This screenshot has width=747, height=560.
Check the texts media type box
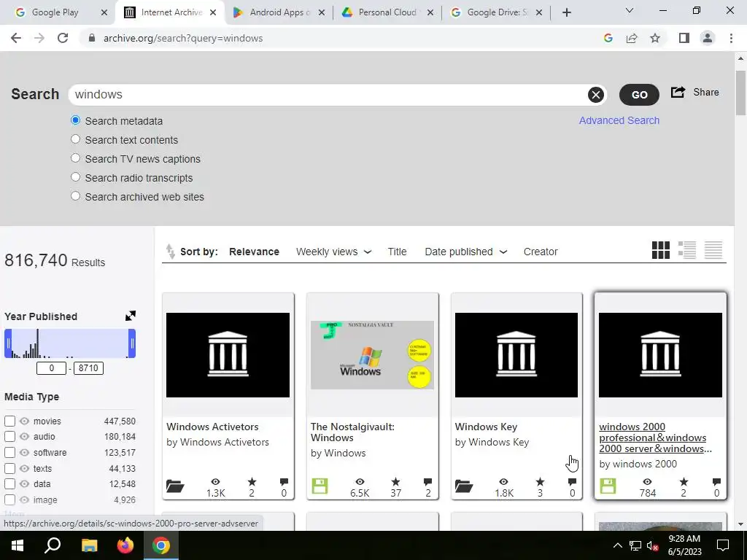pyautogui.click(x=9, y=469)
